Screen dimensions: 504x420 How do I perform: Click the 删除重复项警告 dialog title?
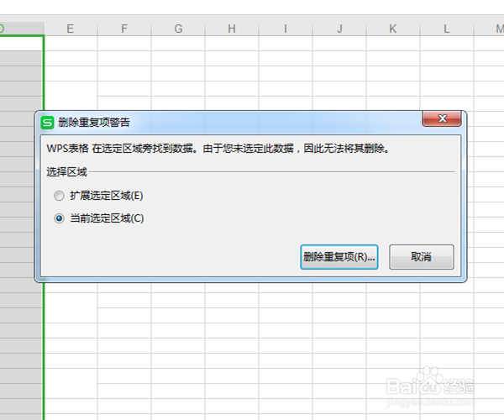(x=94, y=123)
